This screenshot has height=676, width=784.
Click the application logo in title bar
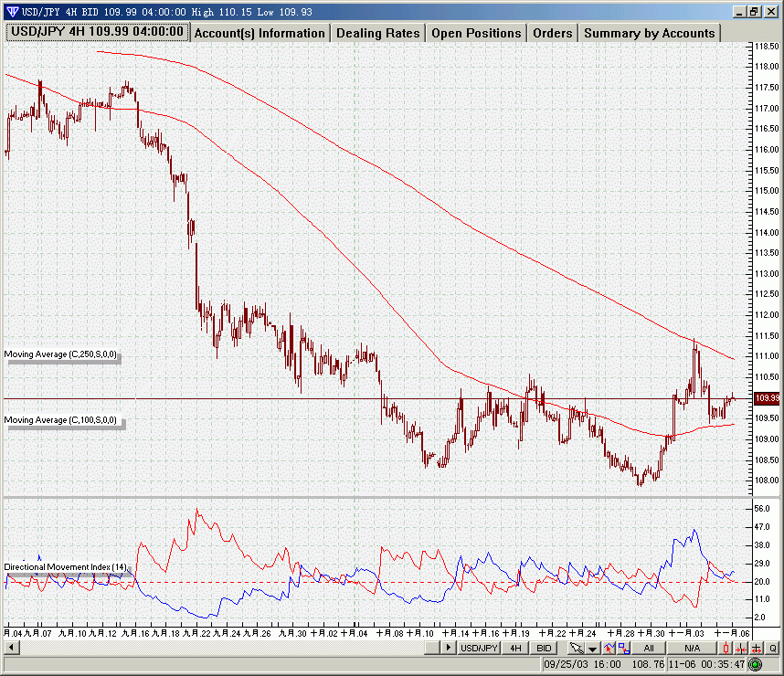(13, 11)
